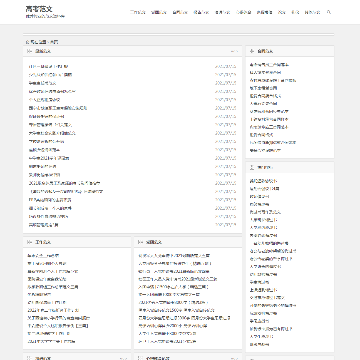360x360 pixels.
Task: Open the search magnifier icon in header
Action: click(x=329, y=12)
